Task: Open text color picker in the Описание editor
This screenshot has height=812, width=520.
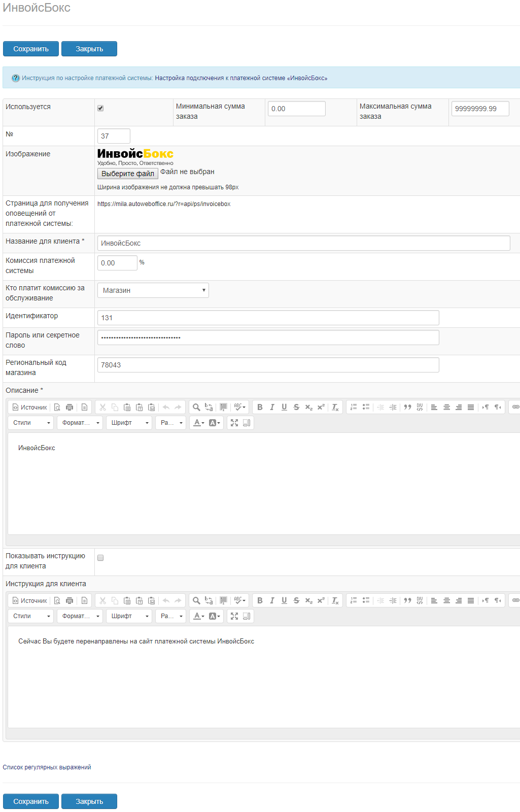Action: pos(198,423)
